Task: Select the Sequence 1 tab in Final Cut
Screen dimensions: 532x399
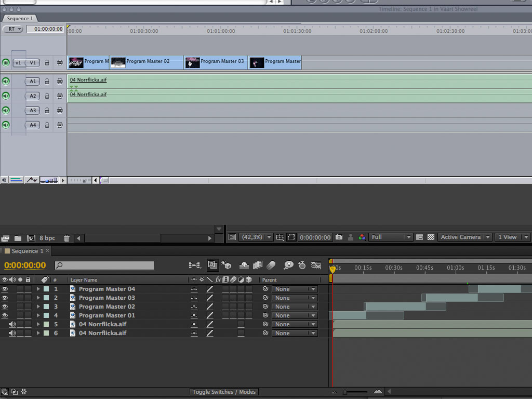Action: pos(20,18)
